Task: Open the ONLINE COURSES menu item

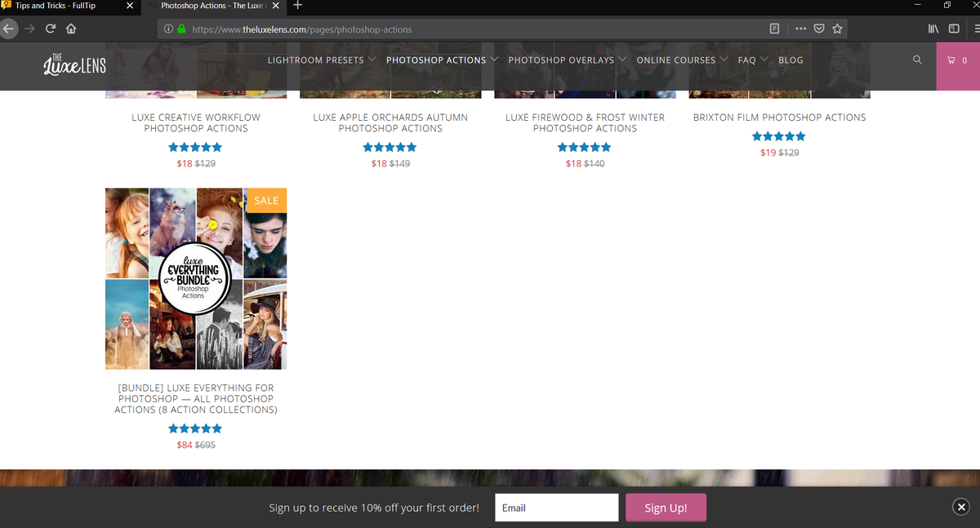Action: 676,60
